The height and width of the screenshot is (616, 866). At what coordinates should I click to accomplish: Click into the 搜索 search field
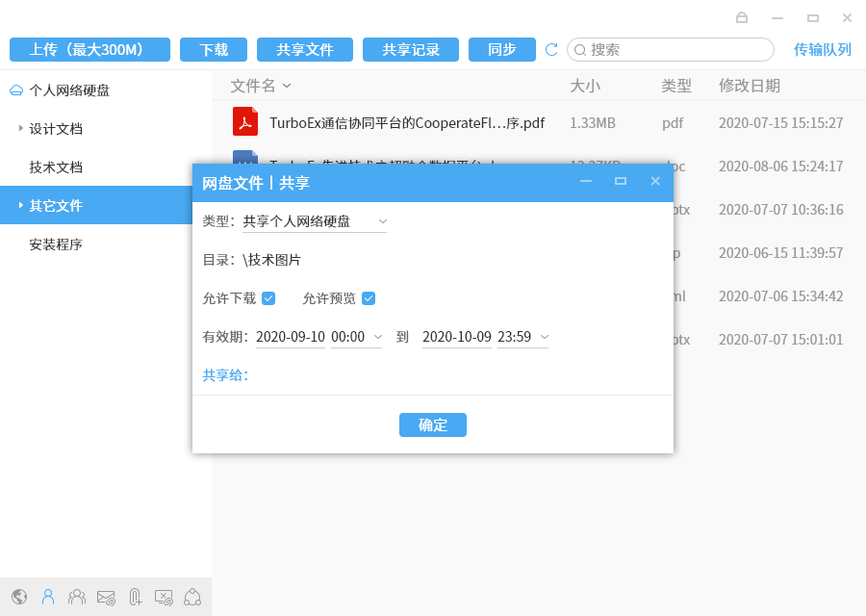tap(674, 50)
